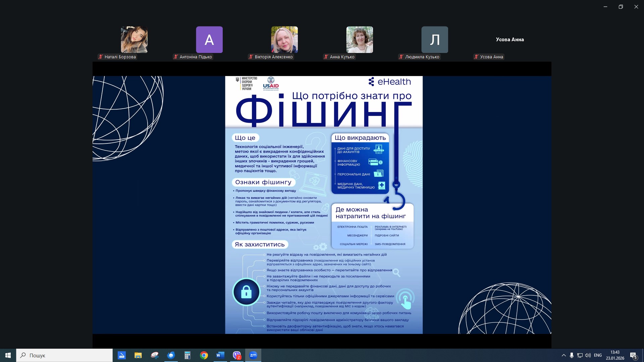Open notification center with 5 notifications

633,355
